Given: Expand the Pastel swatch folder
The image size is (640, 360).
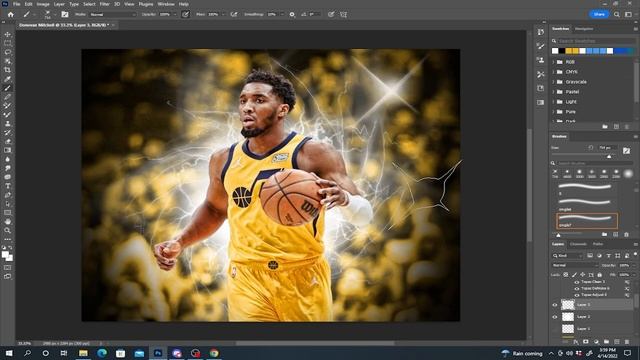Looking at the screenshot, I should tap(554, 92).
